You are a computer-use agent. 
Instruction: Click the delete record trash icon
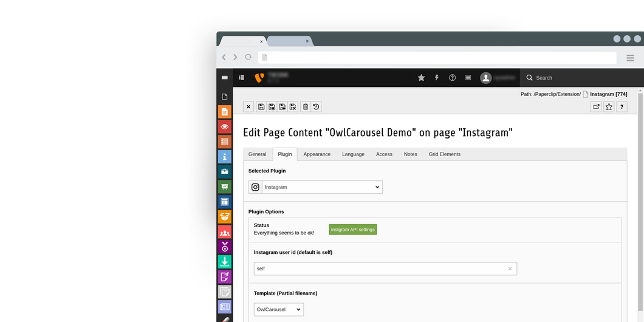tap(306, 107)
